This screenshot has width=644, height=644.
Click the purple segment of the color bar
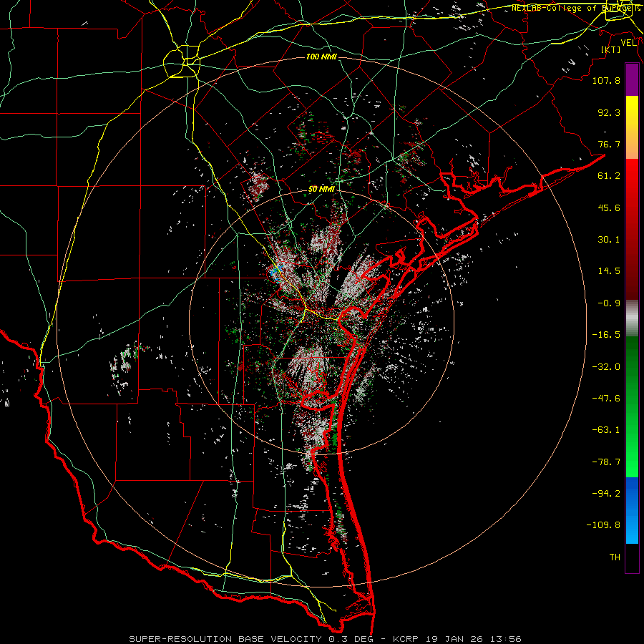(632, 80)
